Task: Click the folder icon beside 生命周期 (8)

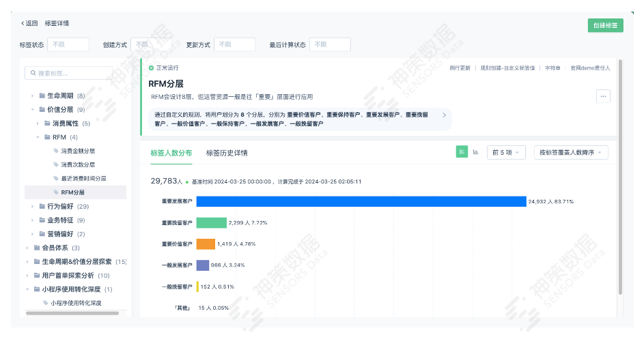Action: [x=42, y=96]
